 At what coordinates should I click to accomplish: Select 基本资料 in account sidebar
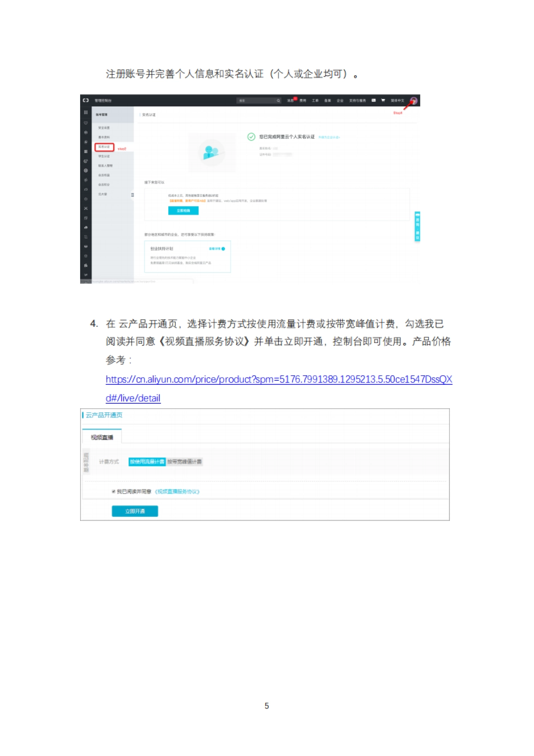(104, 137)
